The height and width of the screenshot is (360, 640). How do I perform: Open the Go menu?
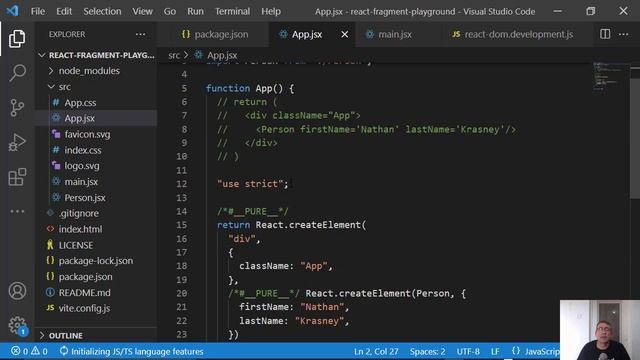[x=170, y=11]
